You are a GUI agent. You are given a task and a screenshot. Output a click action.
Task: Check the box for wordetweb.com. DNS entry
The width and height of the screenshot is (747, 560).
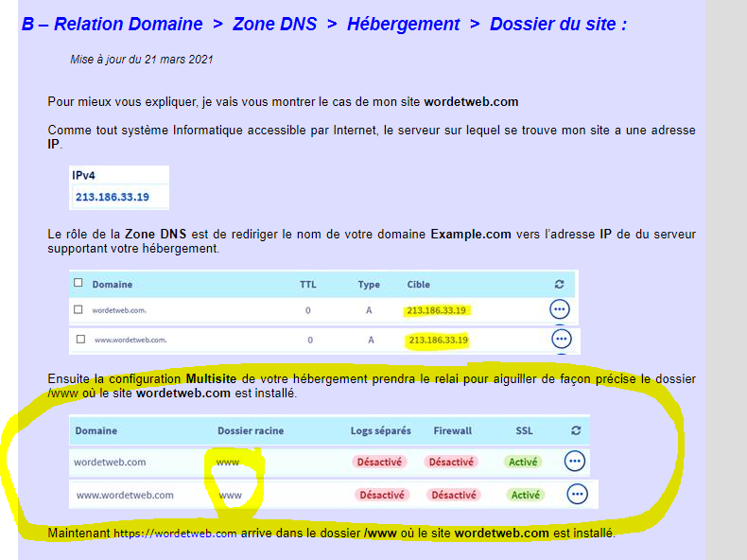tap(78, 309)
